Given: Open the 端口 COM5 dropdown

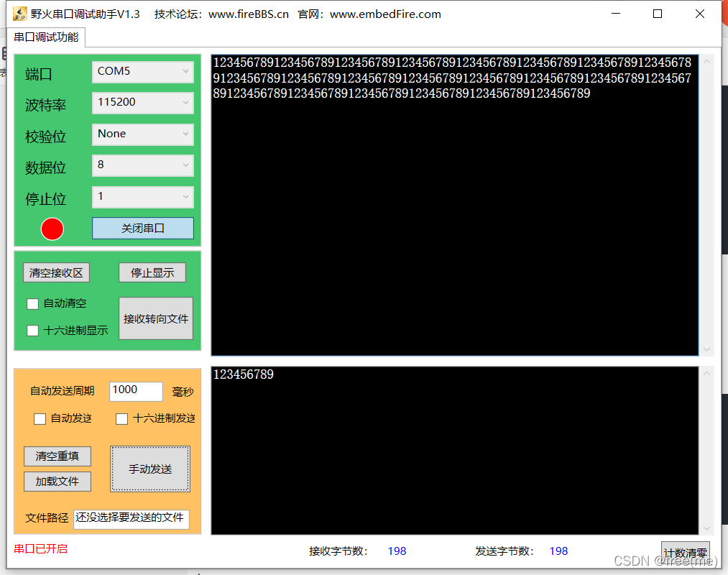Looking at the screenshot, I should [x=142, y=72].
